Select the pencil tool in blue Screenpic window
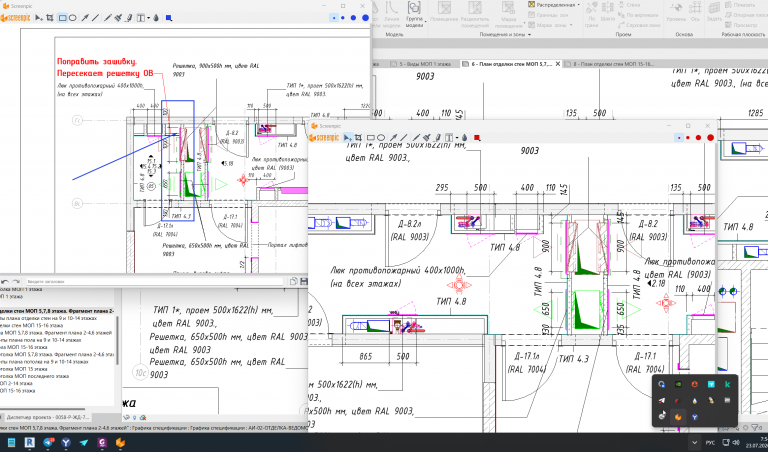Viewport: 768px width, 452px height. click(108, 18)
